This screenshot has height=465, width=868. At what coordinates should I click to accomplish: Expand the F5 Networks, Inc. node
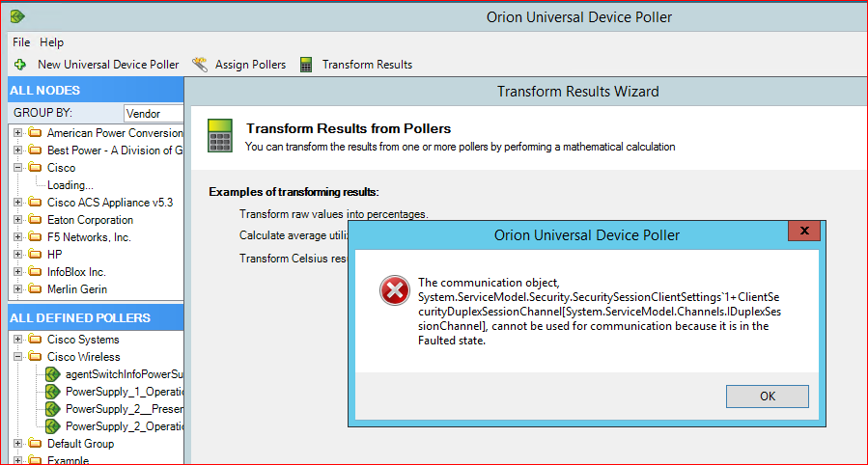[x=17, y=237]
